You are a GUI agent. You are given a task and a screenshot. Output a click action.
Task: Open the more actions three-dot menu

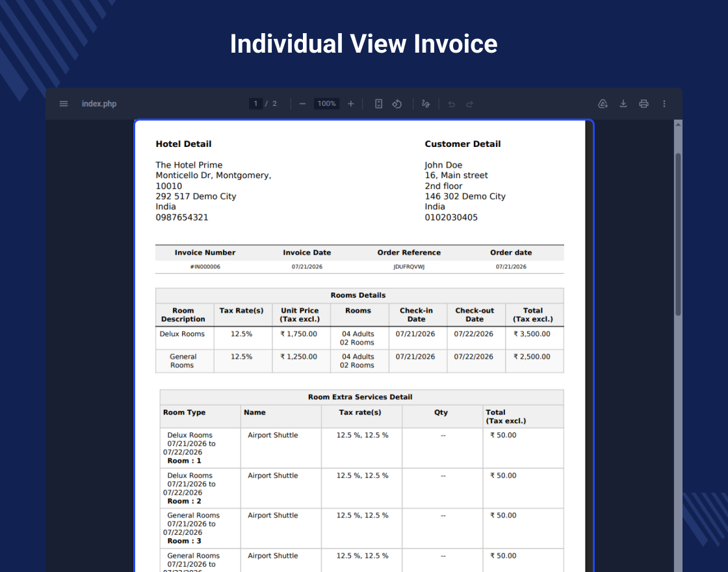tap(664, 103)
